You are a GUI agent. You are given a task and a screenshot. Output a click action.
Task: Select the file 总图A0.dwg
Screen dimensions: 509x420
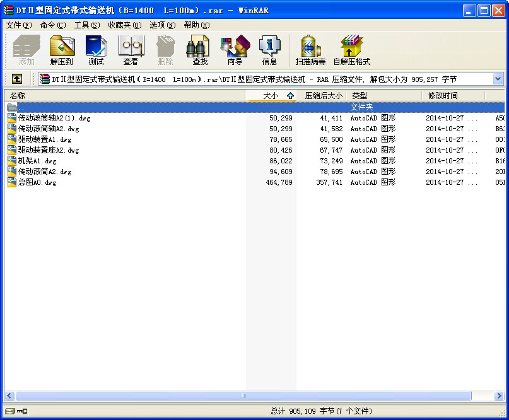coord(37,182)
